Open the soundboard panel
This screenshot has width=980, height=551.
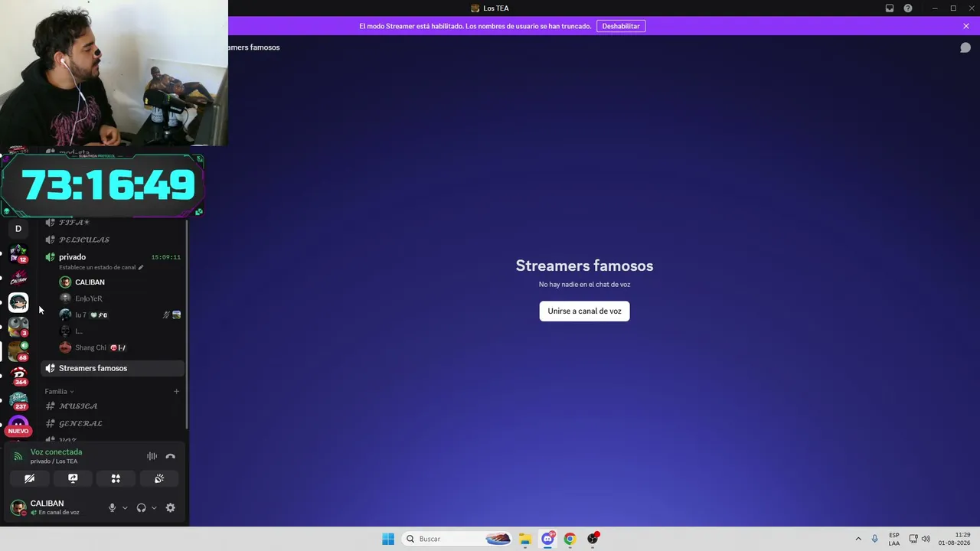coord(159,478)
